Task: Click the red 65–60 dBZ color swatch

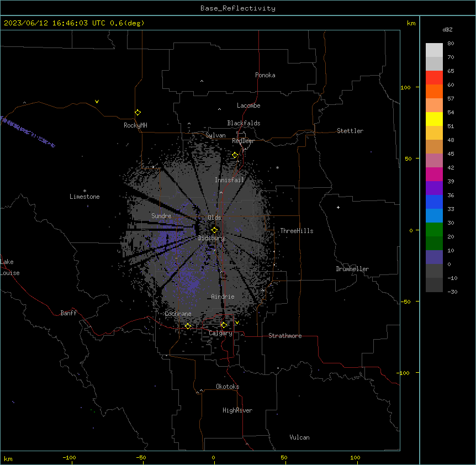Action: tap(434, 78)
